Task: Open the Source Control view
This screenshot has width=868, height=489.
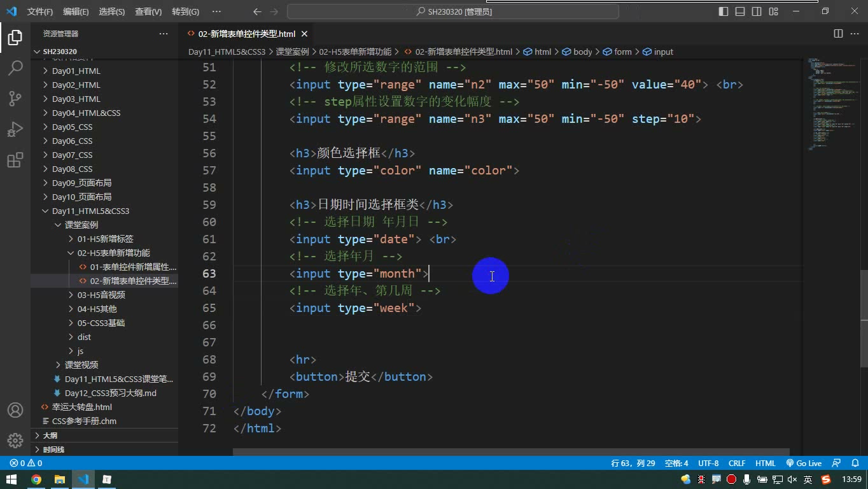Action: 15,98
